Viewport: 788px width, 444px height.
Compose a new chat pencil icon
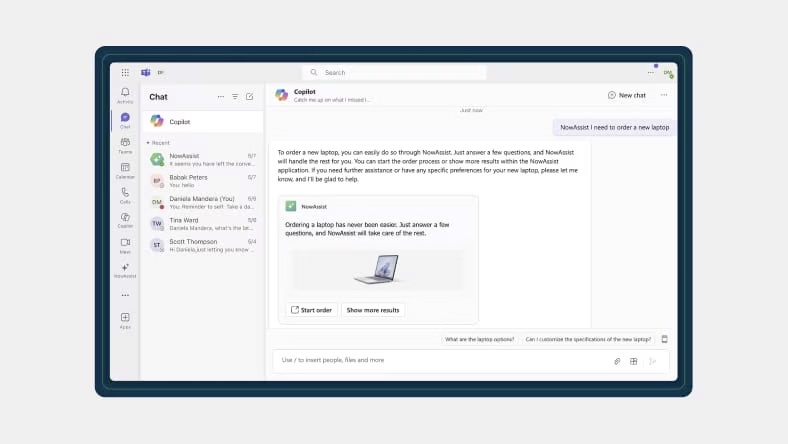click(x=250, y=97)
